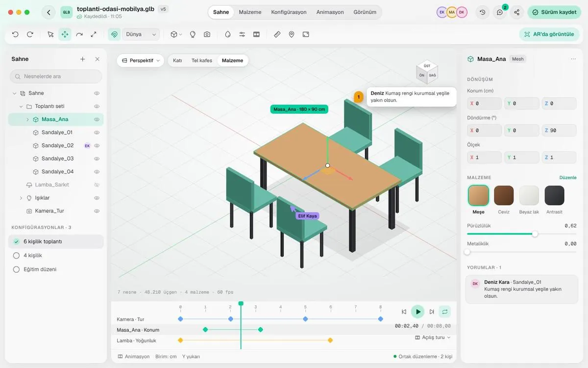Open the material droplet tool
Viewport: 588px width, 368px height.
tap(228, 34)
